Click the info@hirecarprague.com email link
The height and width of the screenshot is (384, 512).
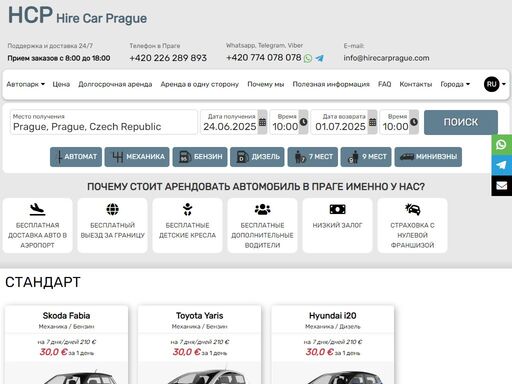tap(386, 58)
